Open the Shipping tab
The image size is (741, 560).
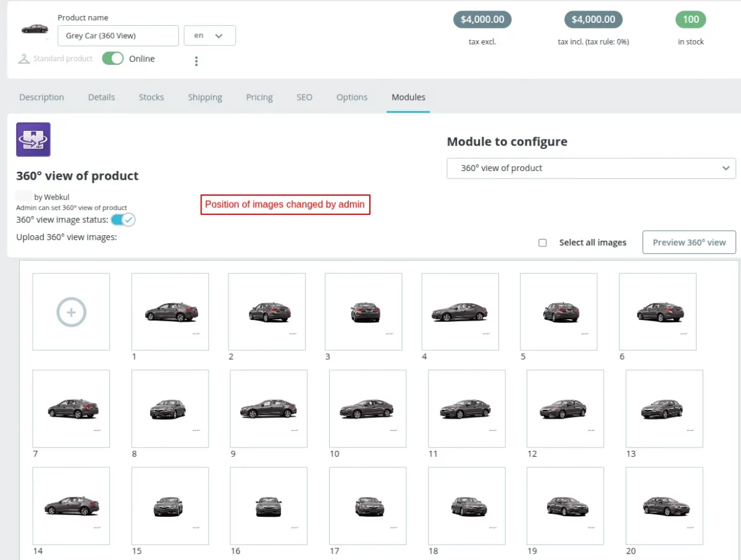click(x=205, y=98)
